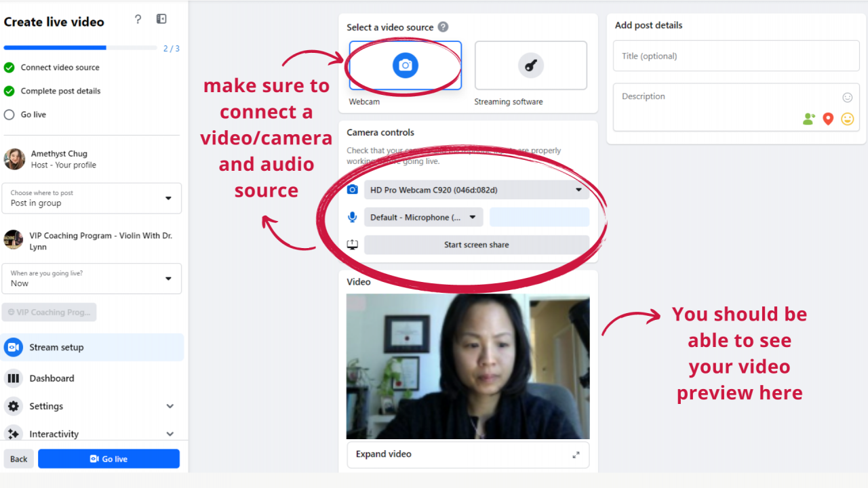The width and height of the screenshot is (868, 488).
Task: Select the Webcam video source
Action: pos(406,66)
